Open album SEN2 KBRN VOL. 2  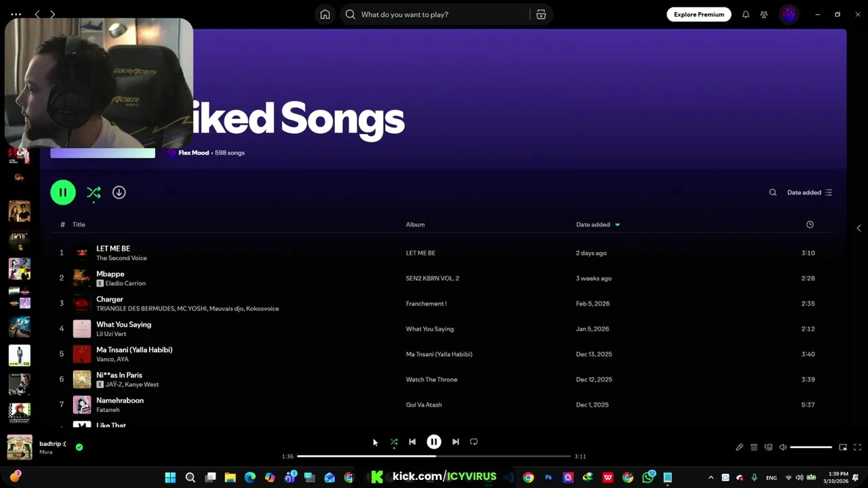433,279
